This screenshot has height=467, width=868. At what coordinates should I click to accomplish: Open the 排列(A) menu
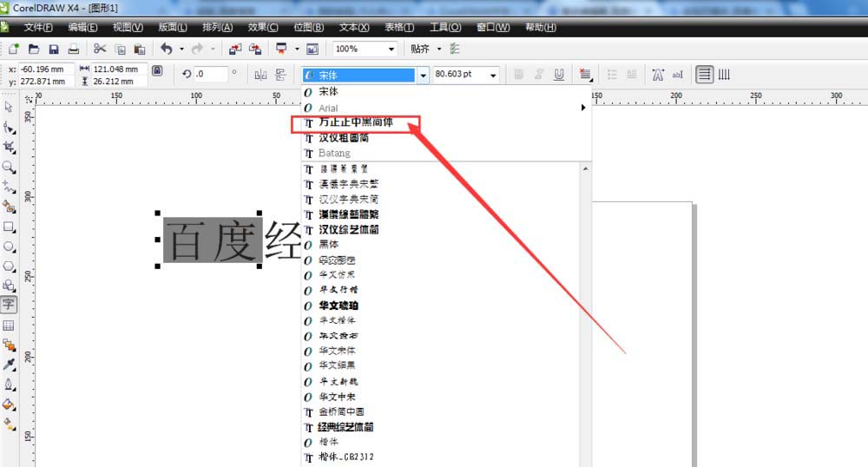pos(218,27)
